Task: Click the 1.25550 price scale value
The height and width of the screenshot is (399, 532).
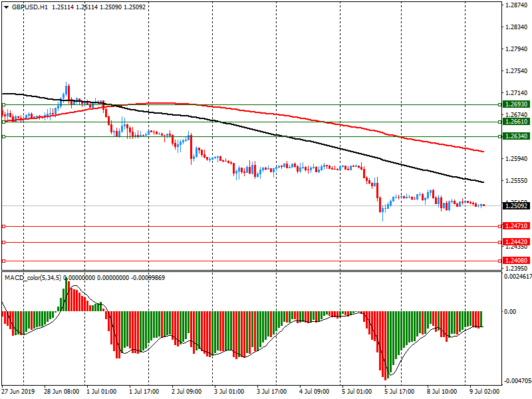Action: [x=517, y=180]
